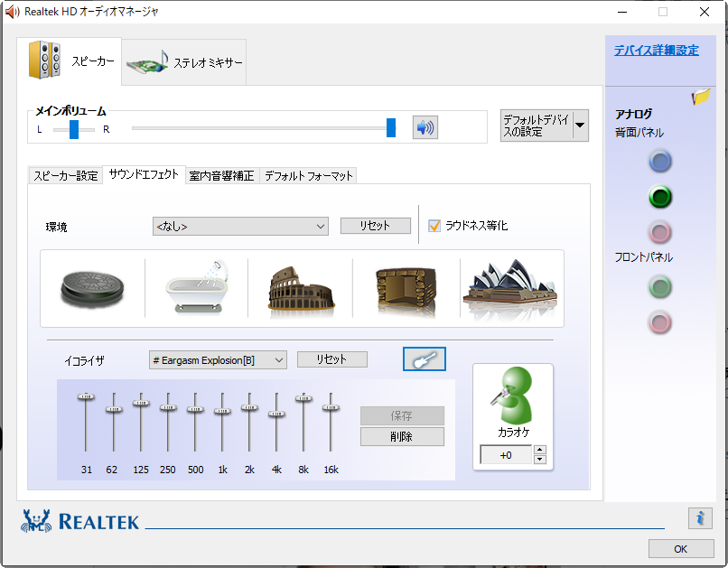Increase karaoke key with up arrow
Image resolution: width=728 pixels, height=568 pixels.
[x=539, y=449]
